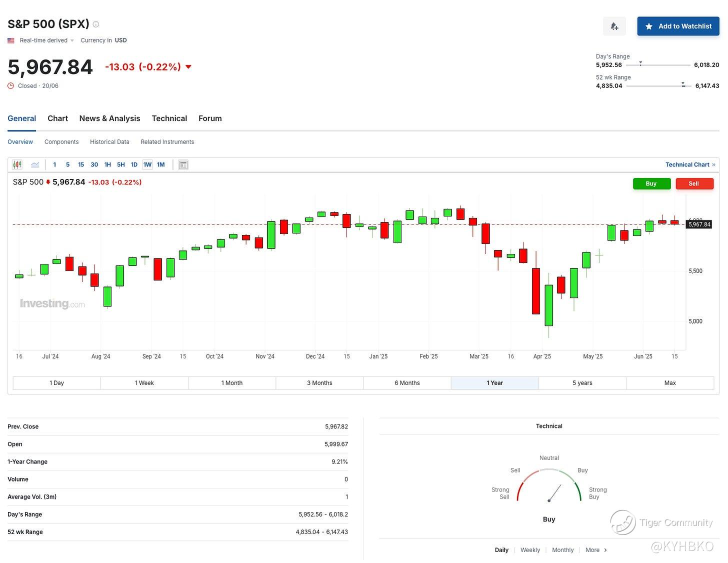The image size is (728, 563).
Task: Click the Currency in USD label
Action: point(103,40)
